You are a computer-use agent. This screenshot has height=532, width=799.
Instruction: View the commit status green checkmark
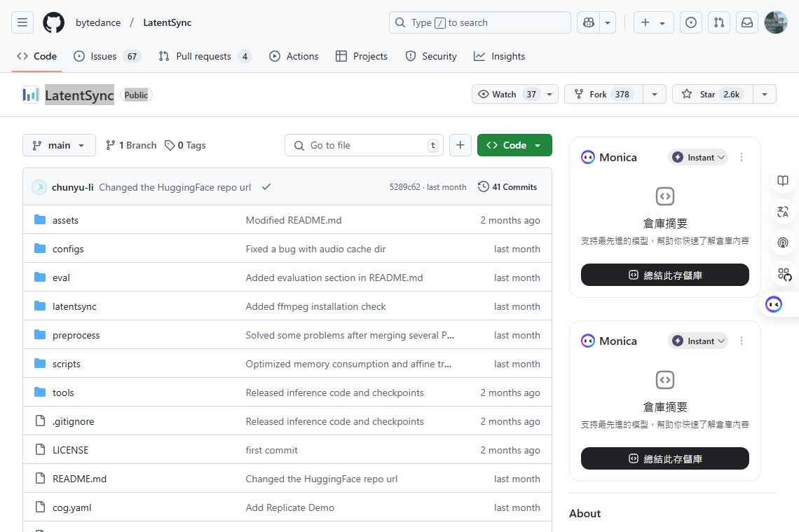pyautogui.click(x=266, y=187)
